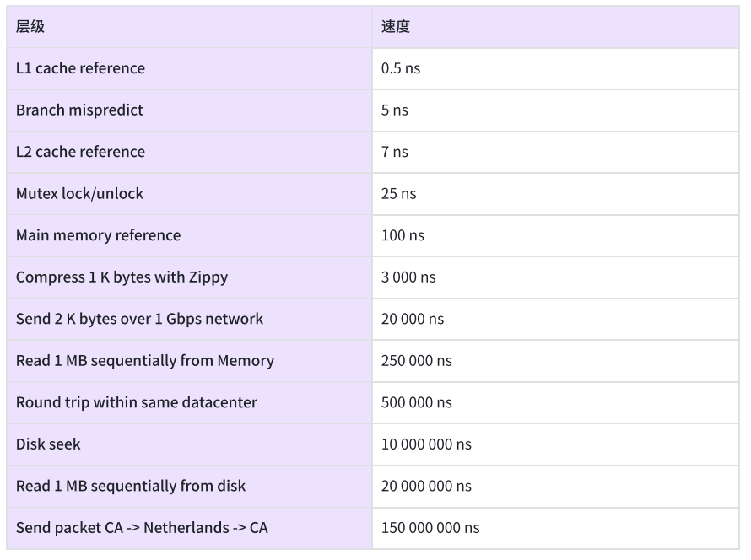Image resolution: width=751 pixels, height=560 pixels.
Task: Click the 250 000 ns value cell
Action: click(555, 361)
